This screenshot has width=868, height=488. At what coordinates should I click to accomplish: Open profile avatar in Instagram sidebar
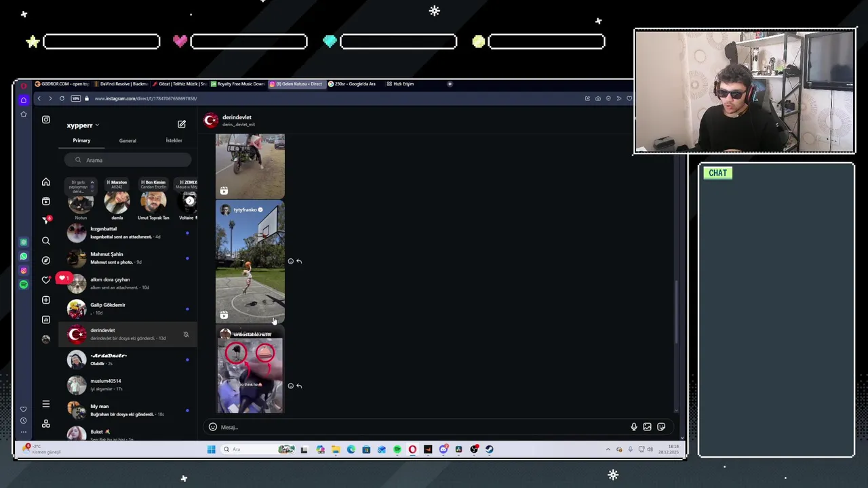pyautogui.click(x=46, y=339)
